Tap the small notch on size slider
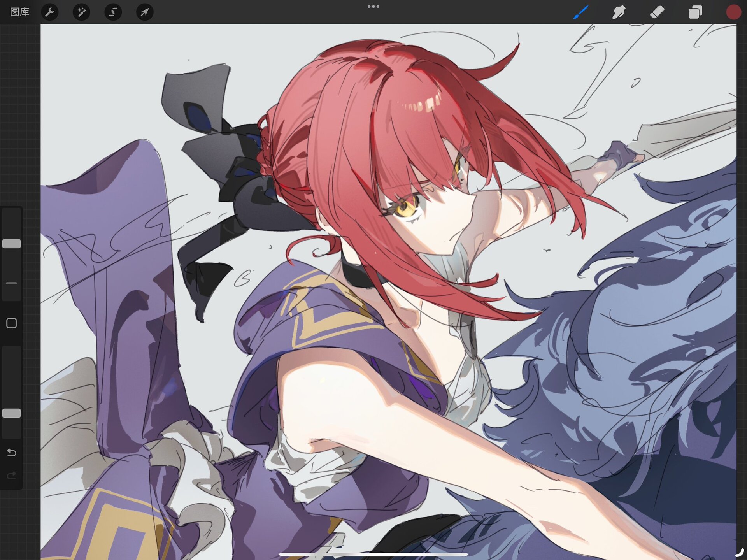Viewport: 747px width, 560px height. point(11,283)
